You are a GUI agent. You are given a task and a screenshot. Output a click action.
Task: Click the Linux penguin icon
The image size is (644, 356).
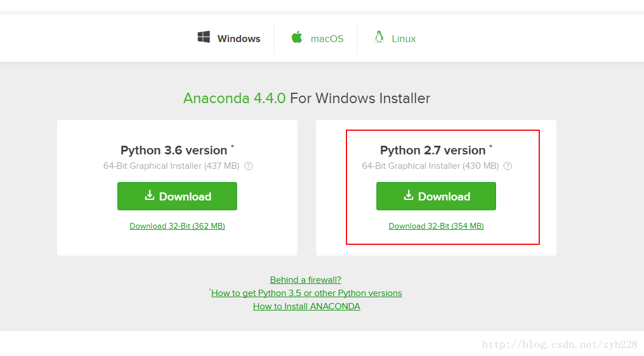click(379, 37)
